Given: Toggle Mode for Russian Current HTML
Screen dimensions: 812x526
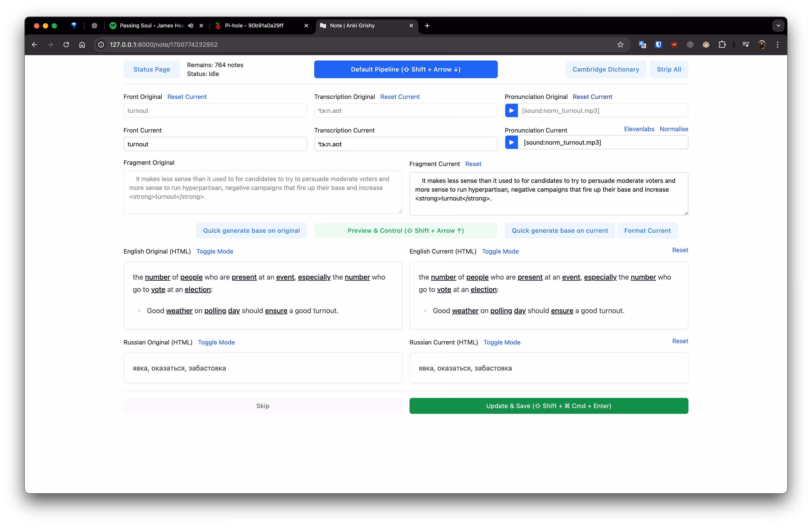Looking at the screenshot, I should 502,342.
